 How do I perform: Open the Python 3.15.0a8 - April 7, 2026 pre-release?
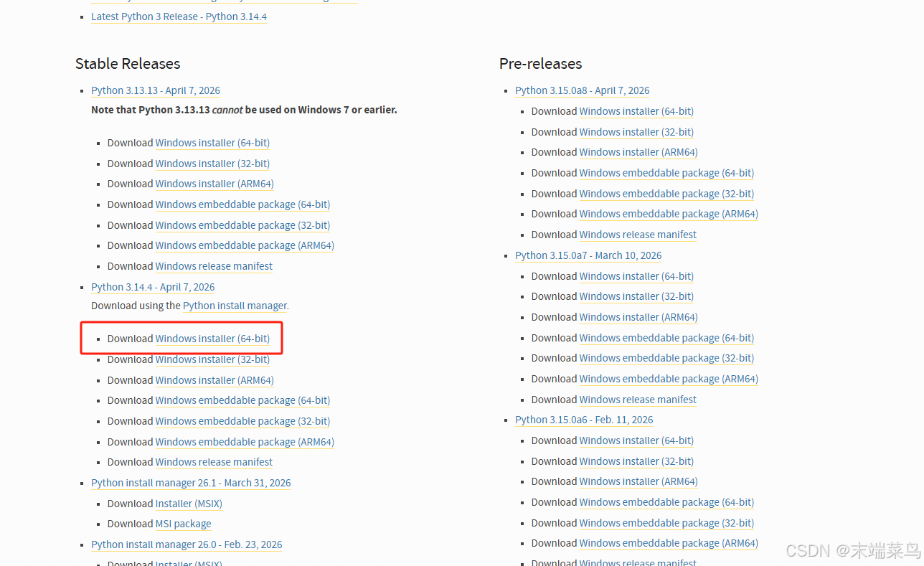tap(583, 90)
